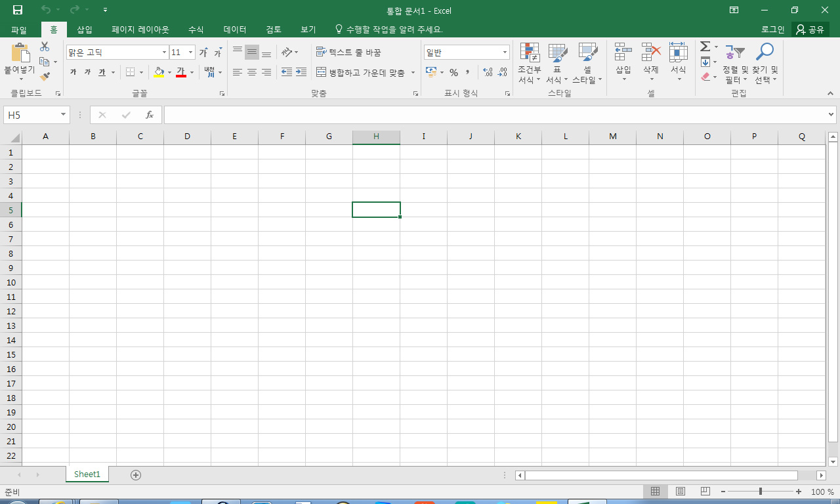Viewport: 840px width, 504px height.
Task: Click the 공유 share button
Action: click(x=810, y=30)
